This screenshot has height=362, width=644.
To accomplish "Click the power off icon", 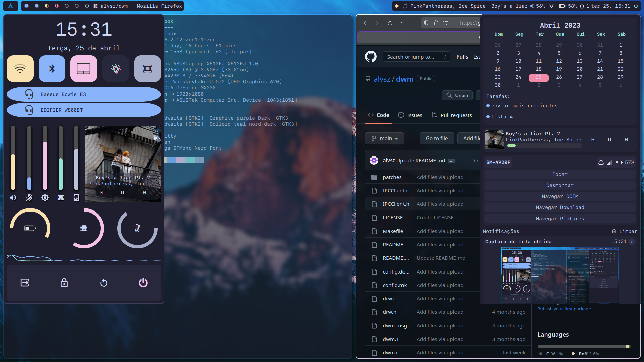I will click(x=143, y=283).
